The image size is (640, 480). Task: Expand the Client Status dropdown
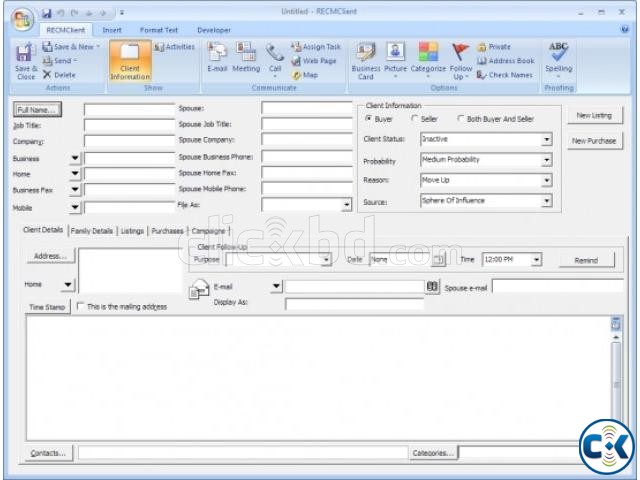click(x=547, y=140)
